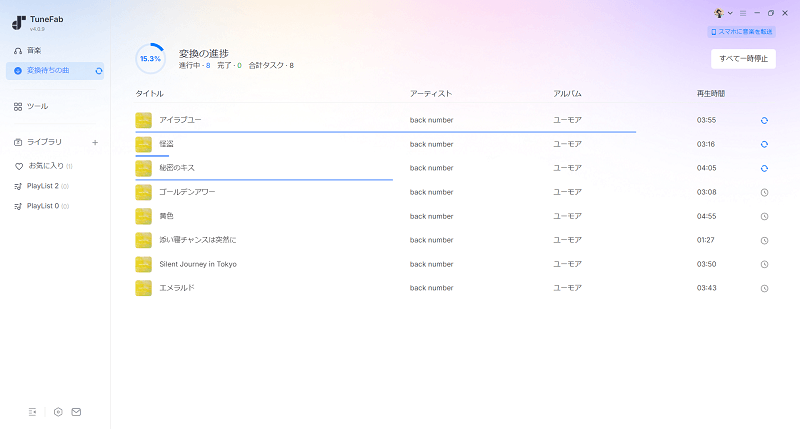Click album thumbnail of 添い寝チャンスは突然に
The image size is (800, 429).
tap(143, 240)
